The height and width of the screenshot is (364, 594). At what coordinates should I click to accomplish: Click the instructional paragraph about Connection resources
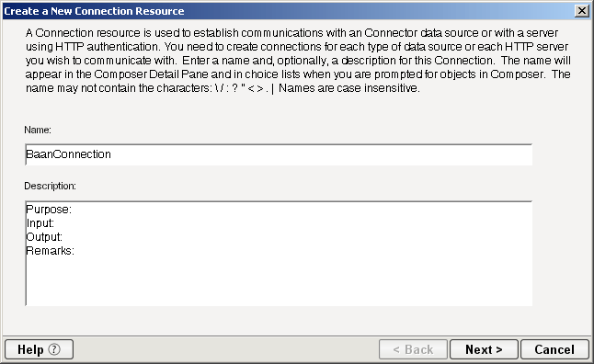tap(298, 61)
